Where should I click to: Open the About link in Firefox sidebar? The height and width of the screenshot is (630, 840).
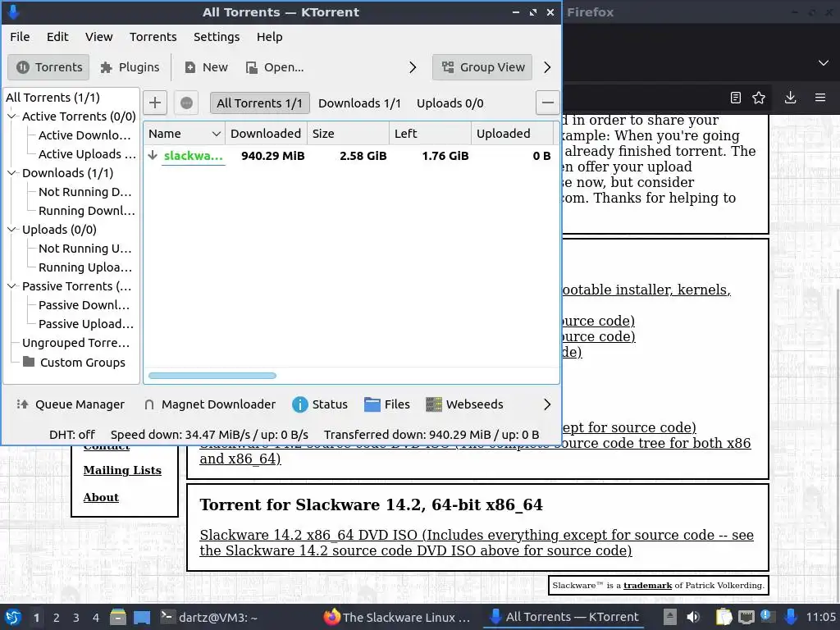[101, 497]
